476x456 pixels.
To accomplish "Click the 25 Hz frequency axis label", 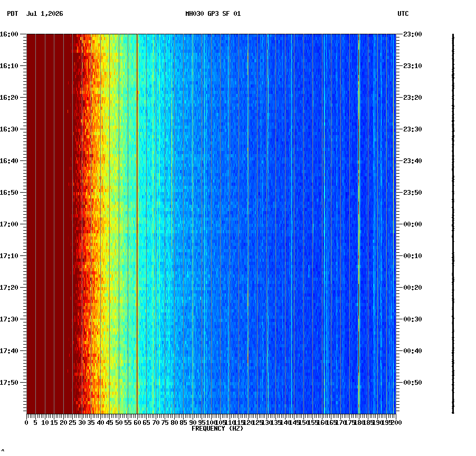I will pyautogui.click(x=72, y=423).
